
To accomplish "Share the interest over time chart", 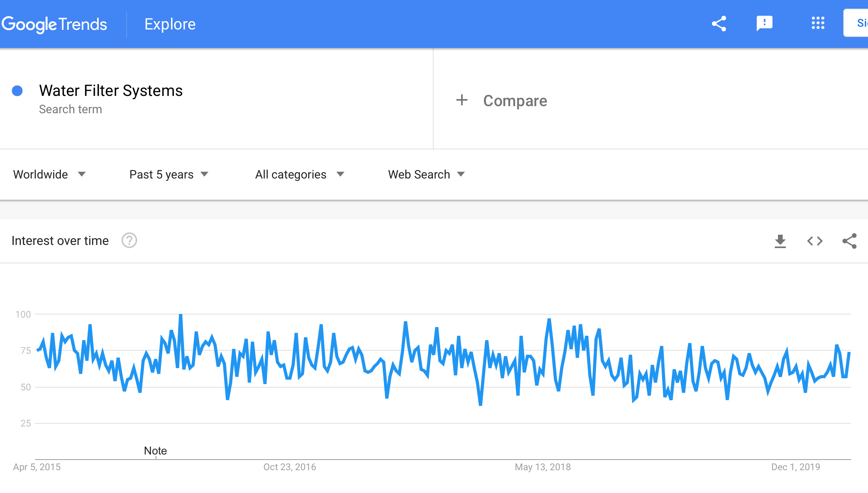I will coord(850,241).
